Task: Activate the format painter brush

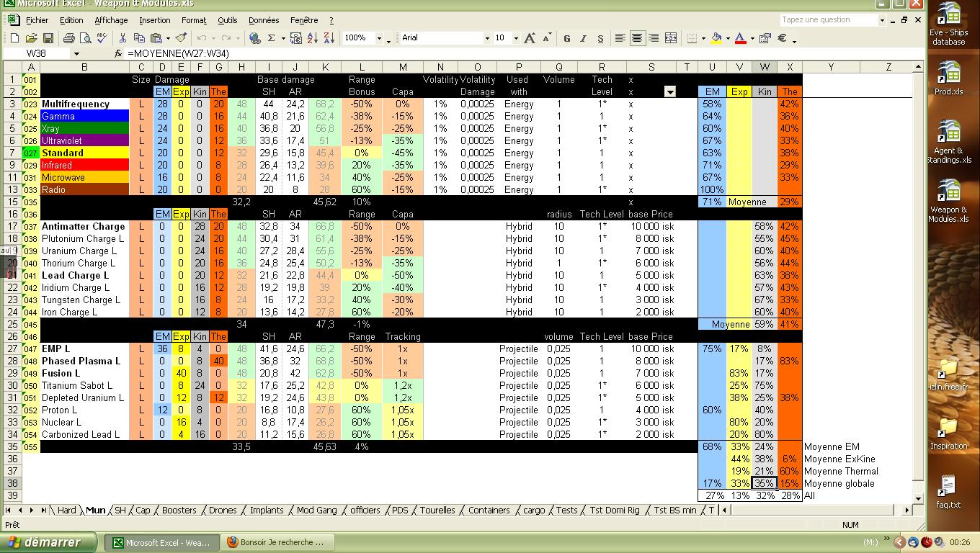Action: pos(181,38)
